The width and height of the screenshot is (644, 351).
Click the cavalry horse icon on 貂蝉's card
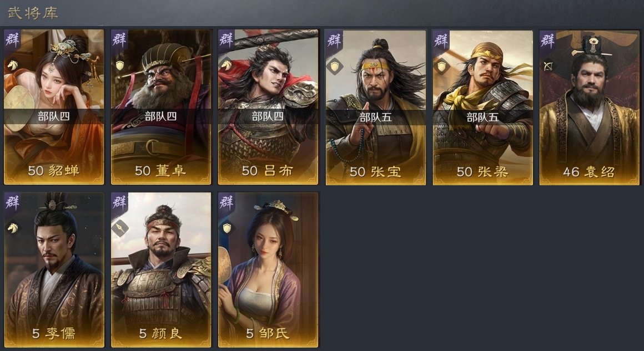coord(13,65)
